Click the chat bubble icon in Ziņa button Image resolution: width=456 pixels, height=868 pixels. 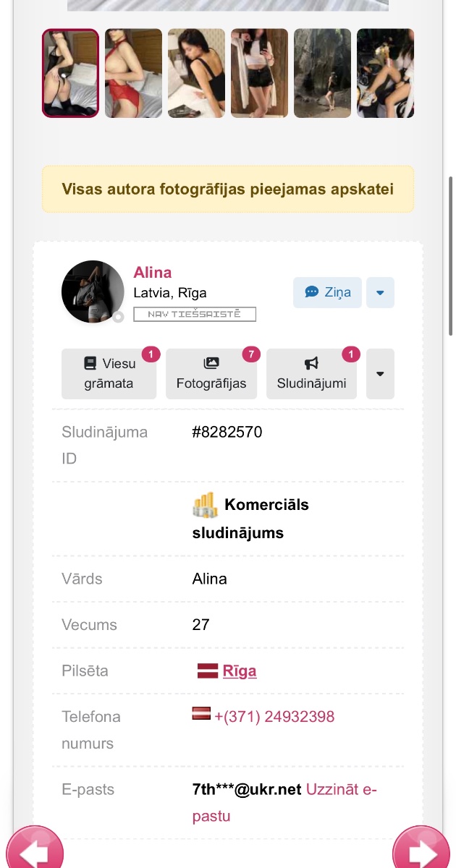click(311, 292)
